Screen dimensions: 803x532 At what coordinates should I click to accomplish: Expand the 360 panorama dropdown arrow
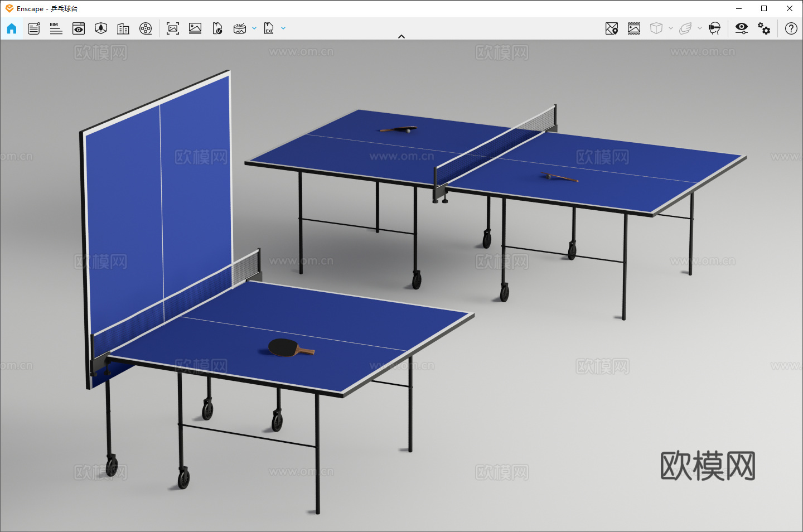(x=254, y=28)
